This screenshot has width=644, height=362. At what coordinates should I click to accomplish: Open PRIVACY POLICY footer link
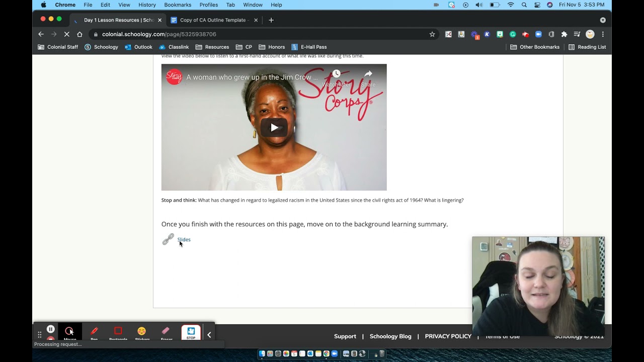448,336
